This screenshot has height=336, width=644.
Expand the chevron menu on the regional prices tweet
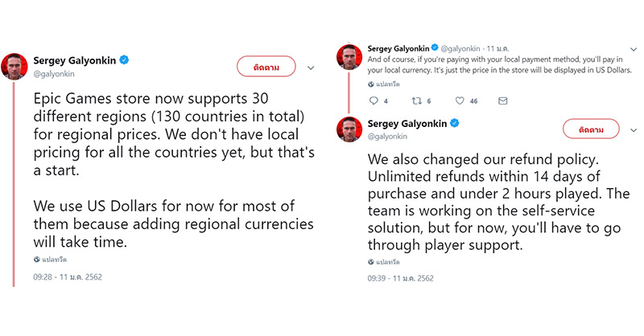point(311,67)
